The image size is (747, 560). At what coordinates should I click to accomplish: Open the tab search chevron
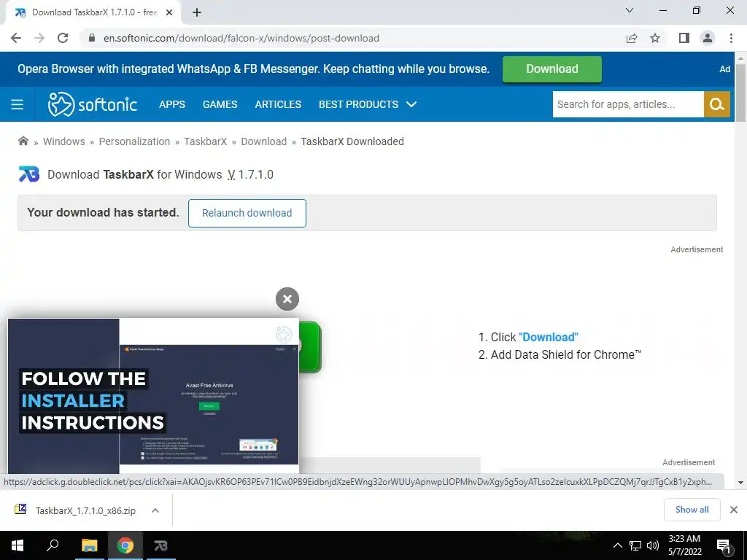[630, 10]
